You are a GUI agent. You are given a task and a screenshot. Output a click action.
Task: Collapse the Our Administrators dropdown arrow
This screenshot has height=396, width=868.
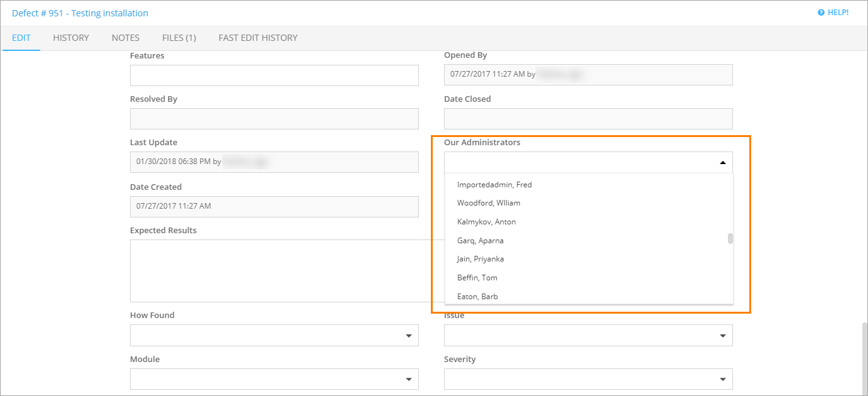pos(722,163)
